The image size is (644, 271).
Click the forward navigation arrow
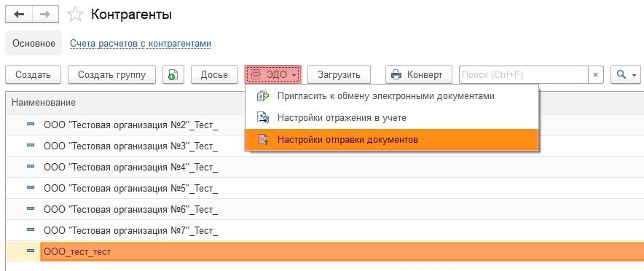coord(45,15)
